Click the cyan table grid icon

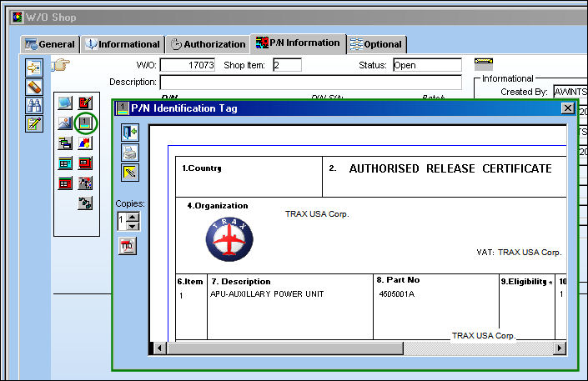click(x=65, y=163)
